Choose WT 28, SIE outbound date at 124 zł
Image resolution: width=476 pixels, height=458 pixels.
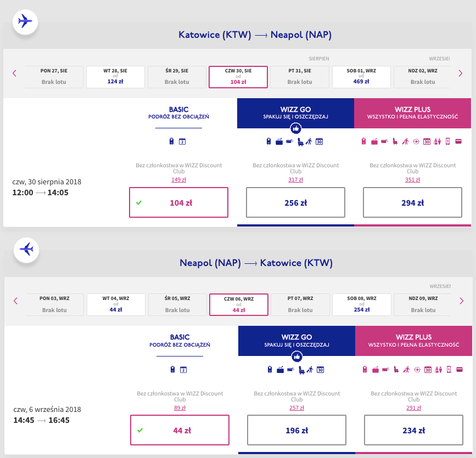[115, 77]
